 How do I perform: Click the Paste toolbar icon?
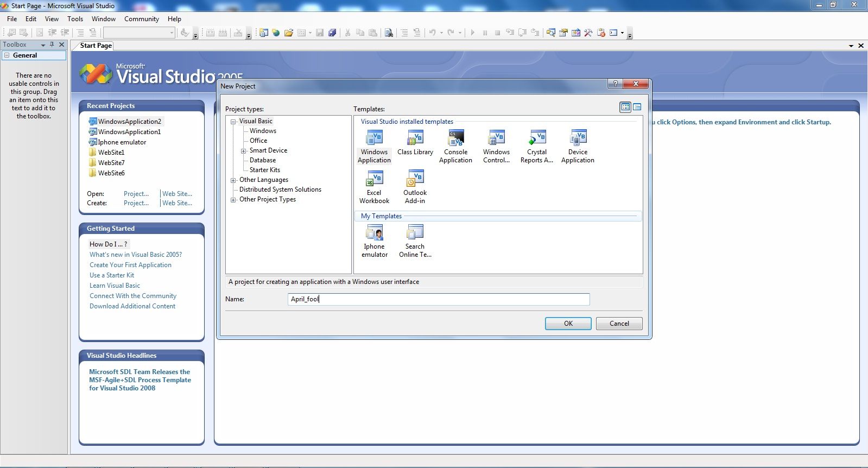373,33
